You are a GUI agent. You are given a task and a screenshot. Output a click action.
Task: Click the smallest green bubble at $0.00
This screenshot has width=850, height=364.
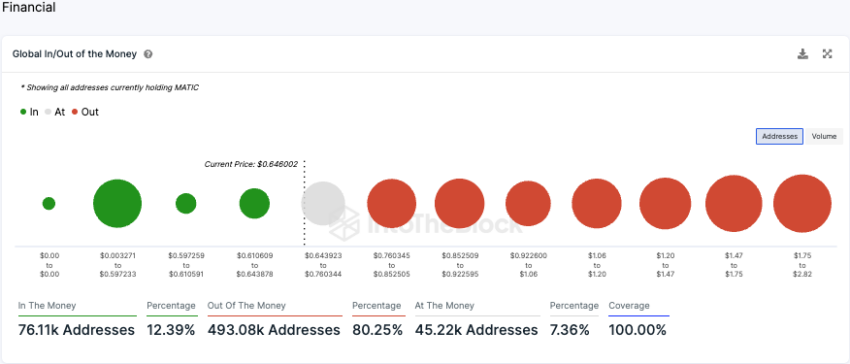[x=49, y=203]
